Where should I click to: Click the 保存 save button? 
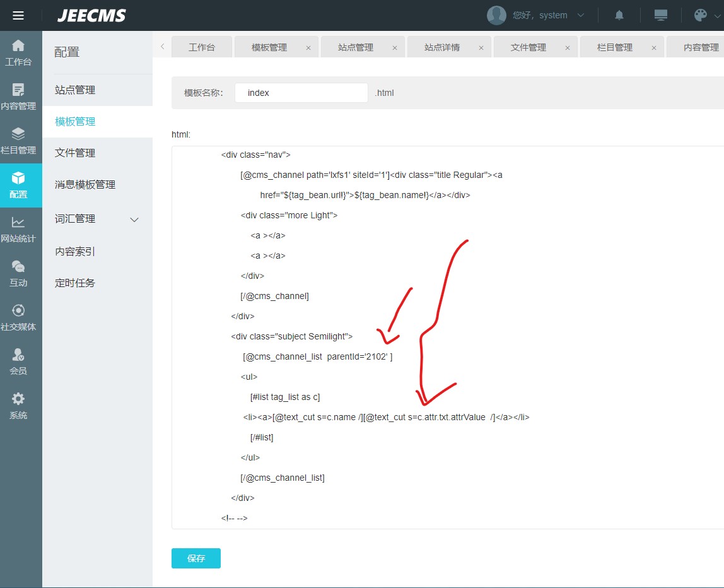pyautogui.click(x=196, y=558)
